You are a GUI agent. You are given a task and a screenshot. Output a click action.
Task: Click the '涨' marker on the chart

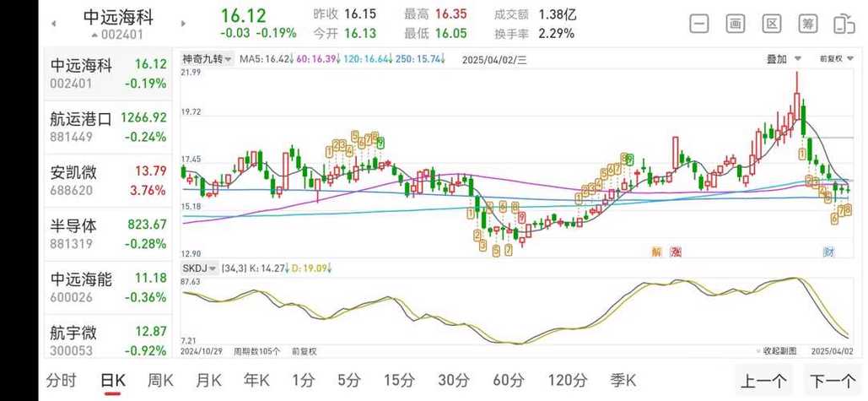point(675,252)
